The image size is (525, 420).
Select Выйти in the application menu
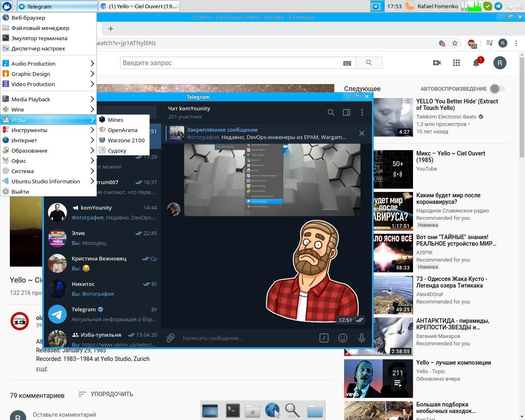click(x=48, y=192)
